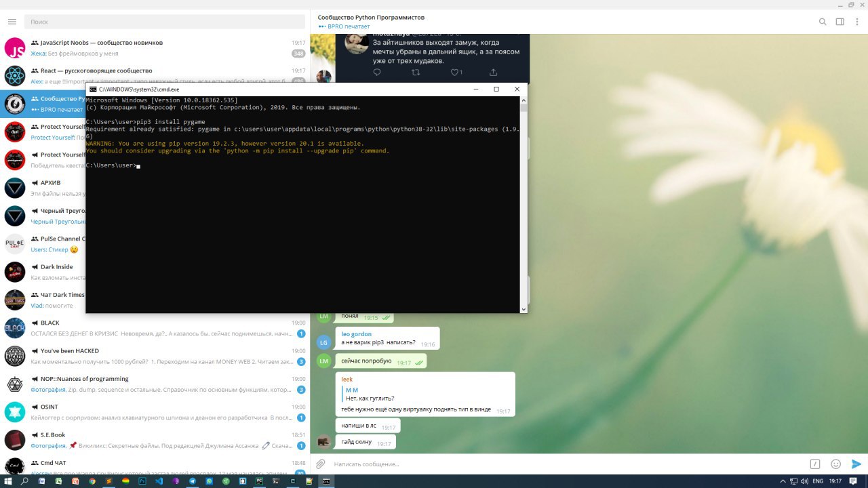Open network status tray icon
Screen dimensions: 868x488
[x=793, y=481]
